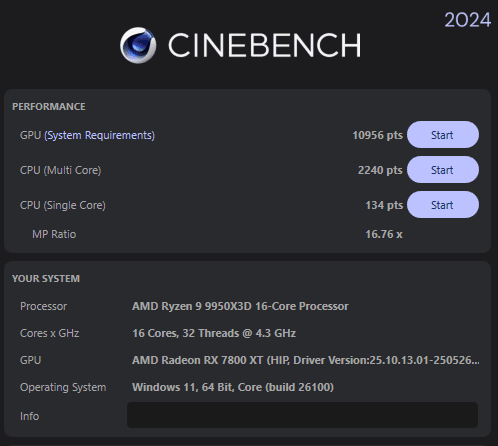Click the PERFORMANCE section heading

pyautogui.click(x=49, y=107)
